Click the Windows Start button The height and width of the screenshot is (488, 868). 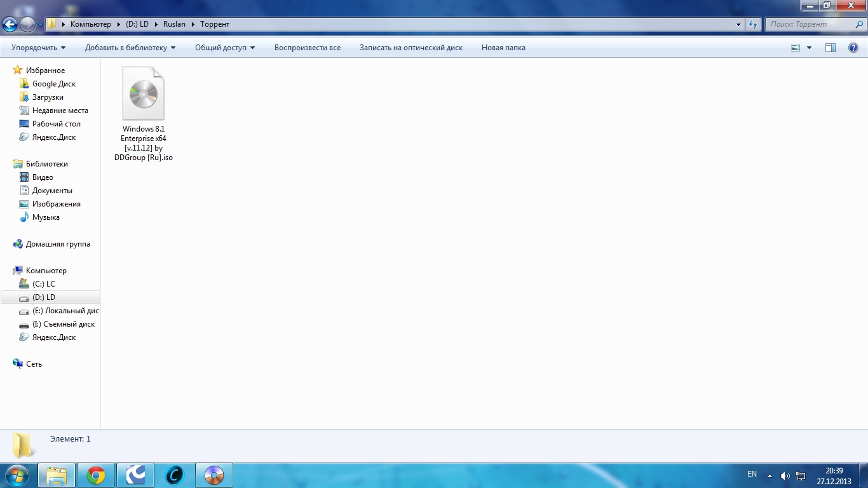[x=17, y=475]
